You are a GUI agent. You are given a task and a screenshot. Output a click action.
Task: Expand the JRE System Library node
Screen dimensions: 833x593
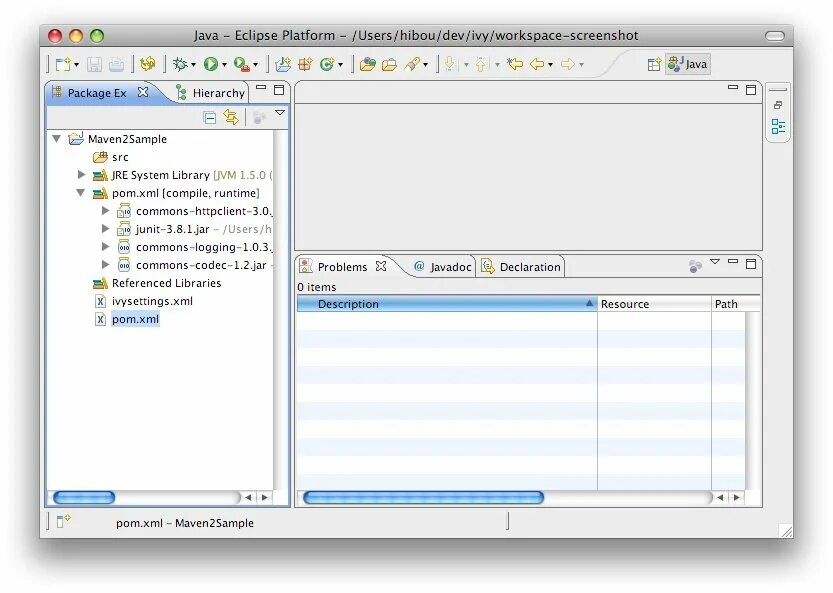point(81,174)
